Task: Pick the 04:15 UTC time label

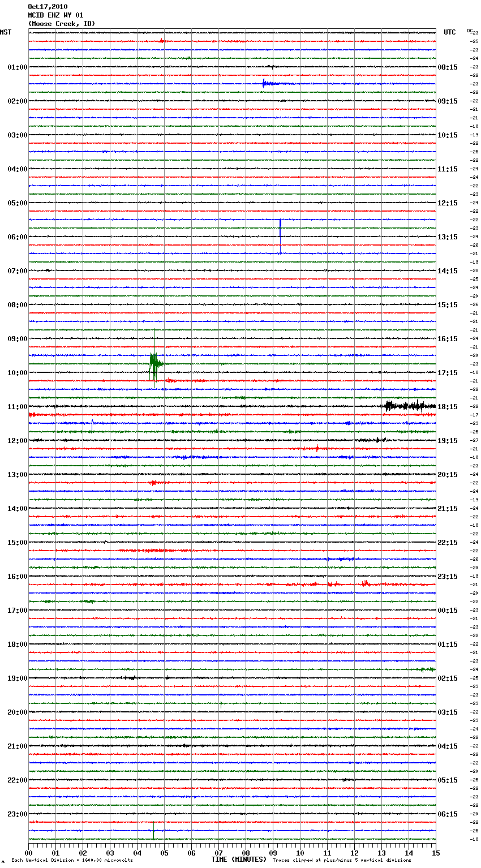Action: pyautogui.click(x=448, y=746)
